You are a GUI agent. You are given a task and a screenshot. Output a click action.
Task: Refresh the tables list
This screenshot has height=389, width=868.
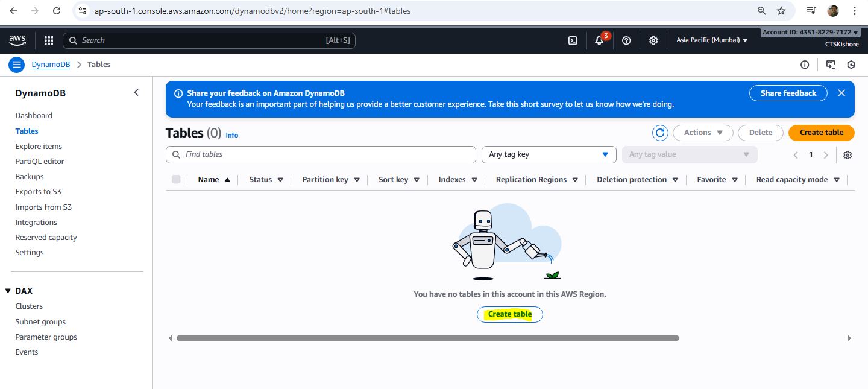[x=660, y=133]
